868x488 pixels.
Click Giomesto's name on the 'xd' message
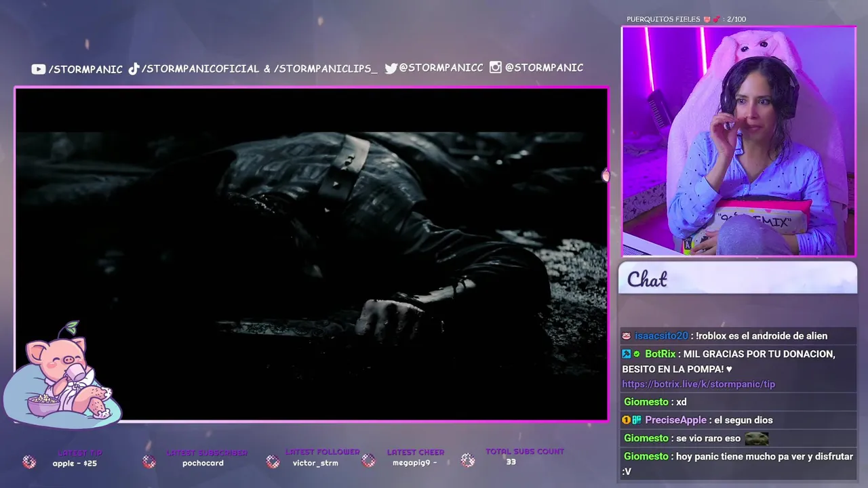[646, 402]
